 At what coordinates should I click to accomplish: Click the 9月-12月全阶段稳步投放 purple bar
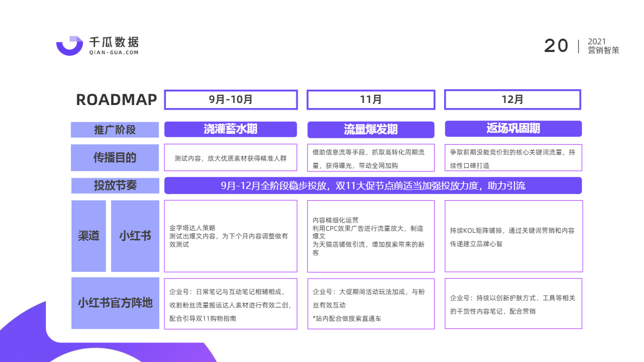click(x=373, y=185)
